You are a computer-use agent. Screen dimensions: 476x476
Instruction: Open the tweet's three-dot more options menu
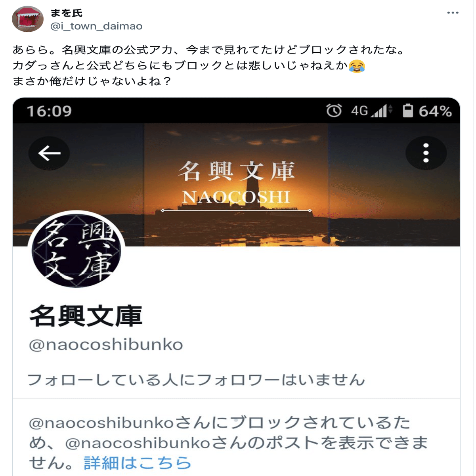point(453,13)
